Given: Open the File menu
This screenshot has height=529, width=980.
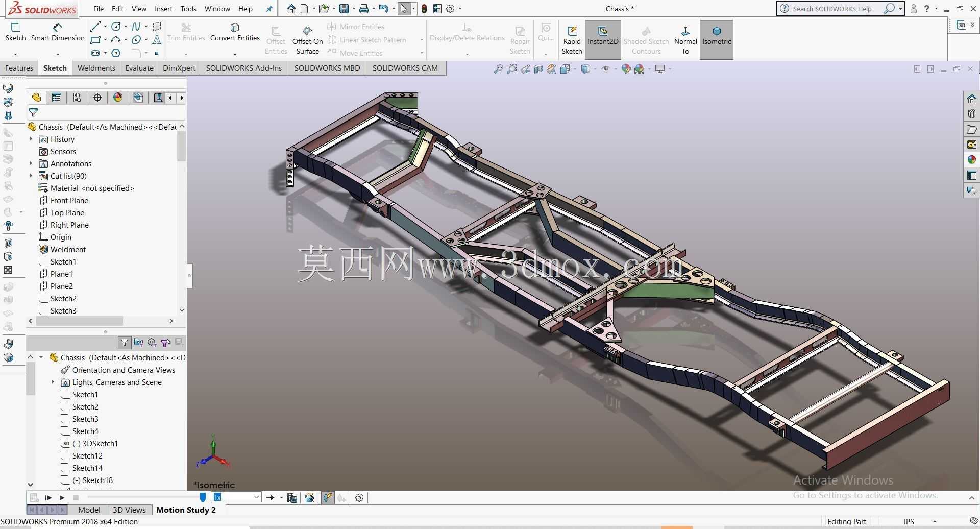Looking at the screenshot, I should point(99,9).
